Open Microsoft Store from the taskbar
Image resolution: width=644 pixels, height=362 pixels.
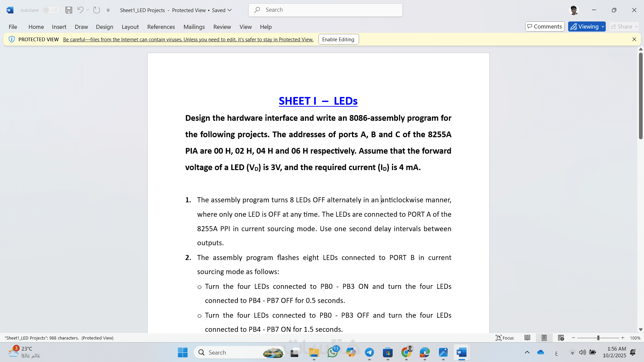coord(388,353)
